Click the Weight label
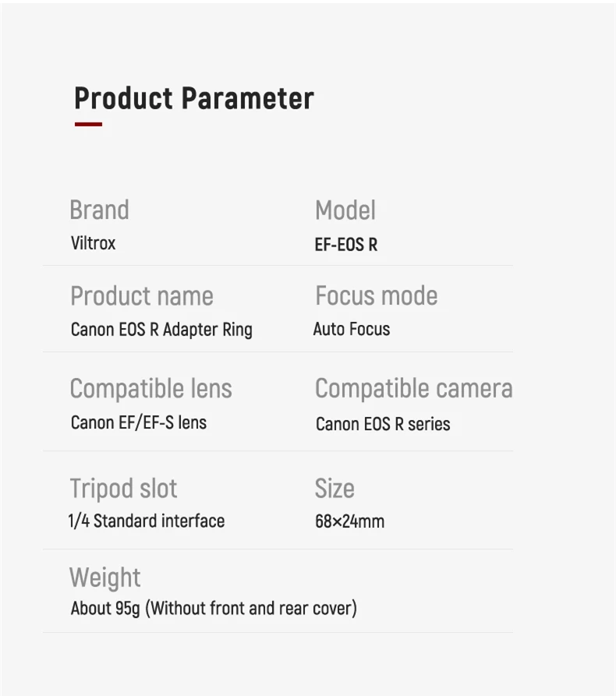 point(104,578)
